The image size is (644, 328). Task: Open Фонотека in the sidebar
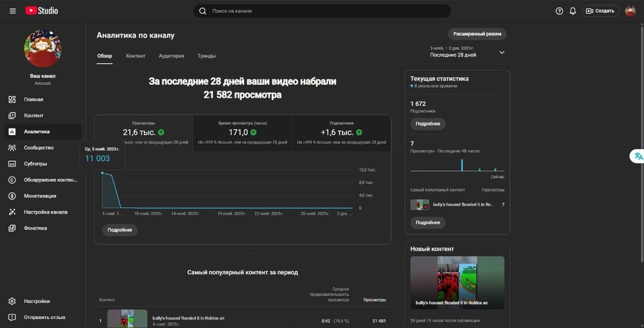coord(43,228)
